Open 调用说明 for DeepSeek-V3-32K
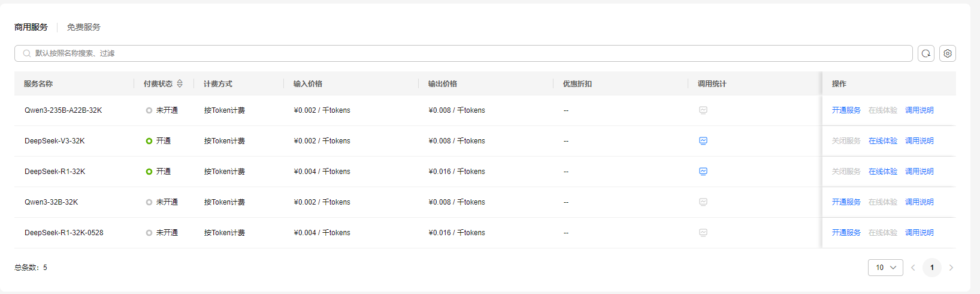 [919, 141]
